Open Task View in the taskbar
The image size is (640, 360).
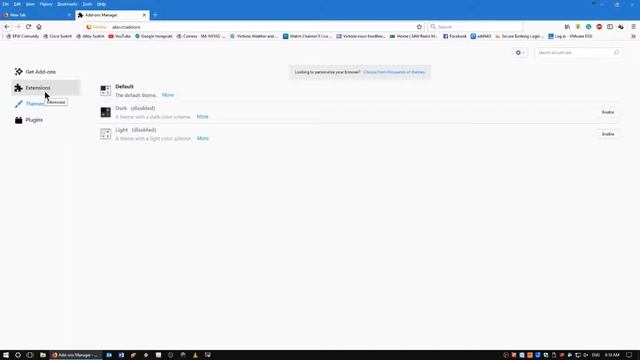(x=30, y=355)
